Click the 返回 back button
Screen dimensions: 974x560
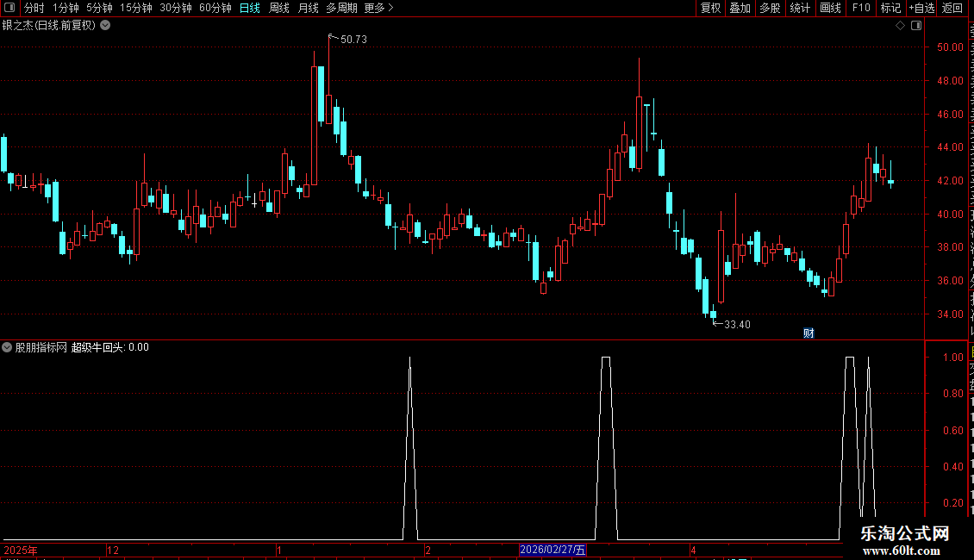coord(952,8)
